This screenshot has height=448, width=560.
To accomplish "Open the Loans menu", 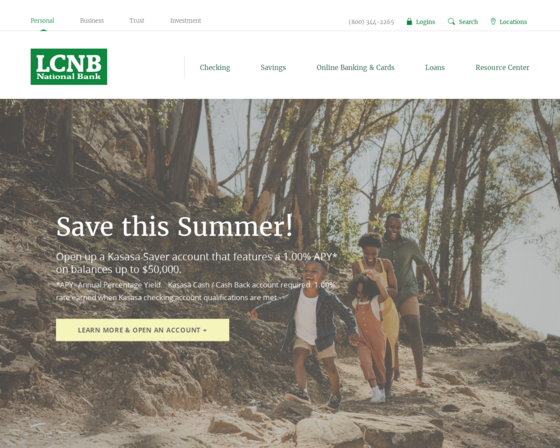I will point(435,68).
